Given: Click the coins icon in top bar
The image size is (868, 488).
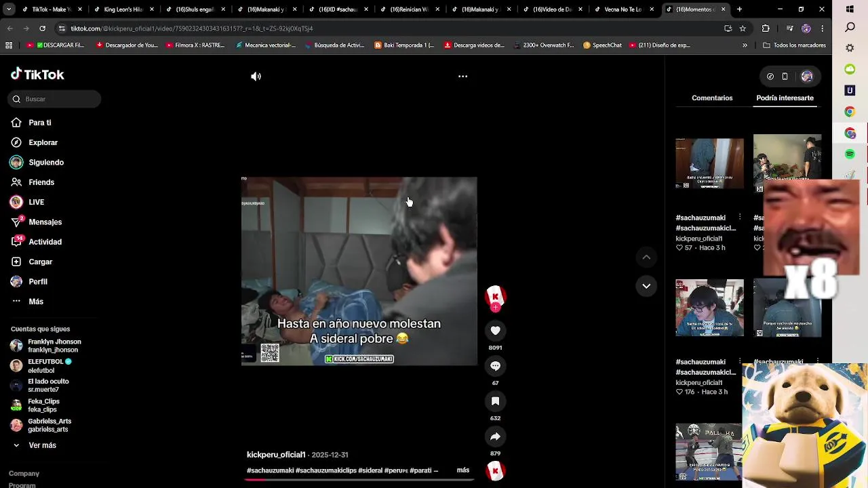Looking at the screenshot, I should point(770,77).
